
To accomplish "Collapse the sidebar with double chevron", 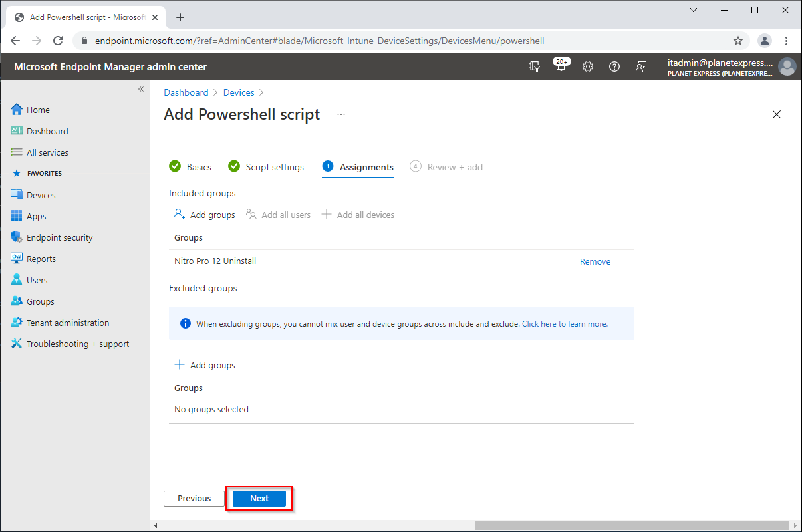I will coord(141,89).
